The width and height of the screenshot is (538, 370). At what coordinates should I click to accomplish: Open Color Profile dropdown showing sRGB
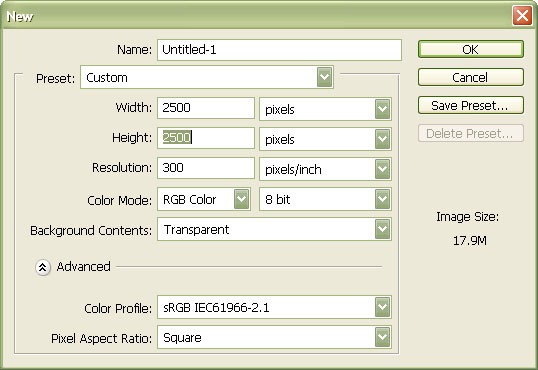tap(274, 307)
